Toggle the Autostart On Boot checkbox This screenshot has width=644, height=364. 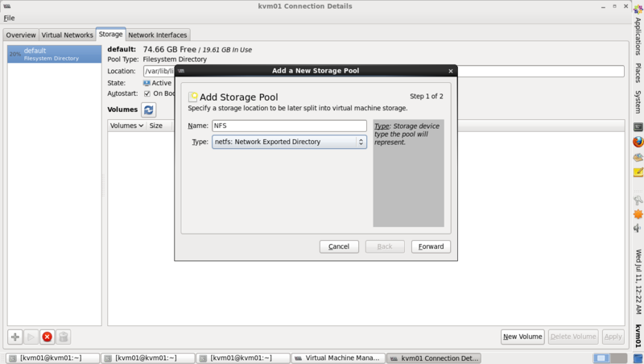point(147,93)
